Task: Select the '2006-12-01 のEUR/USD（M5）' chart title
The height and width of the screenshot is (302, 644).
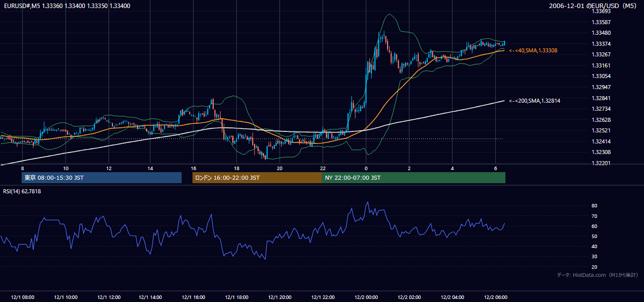Action: pos(593,6)
